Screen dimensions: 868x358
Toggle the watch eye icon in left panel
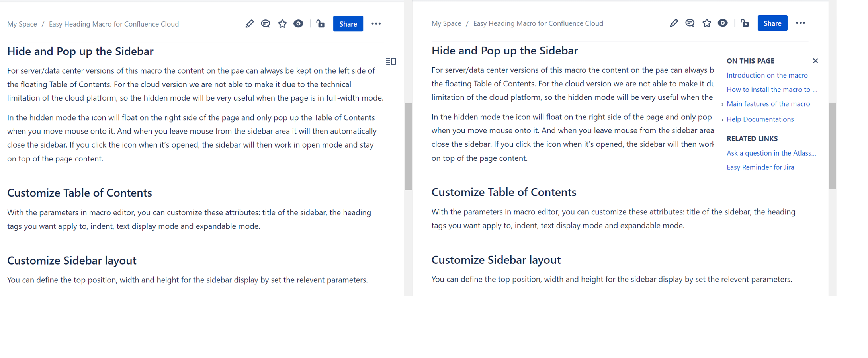(298, 24)
